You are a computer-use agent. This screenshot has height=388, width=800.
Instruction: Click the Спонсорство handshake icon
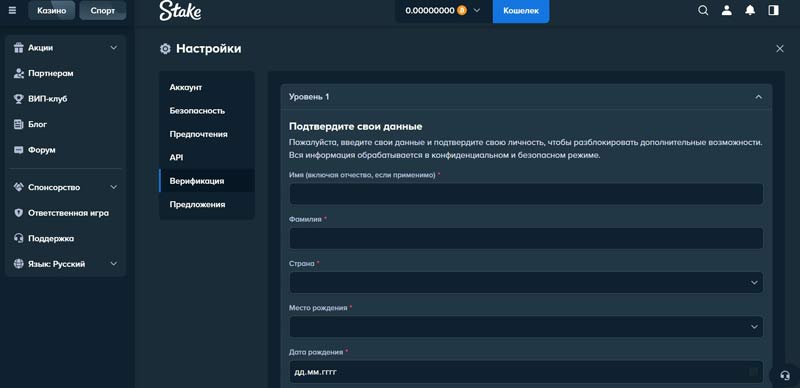(19, 187)
